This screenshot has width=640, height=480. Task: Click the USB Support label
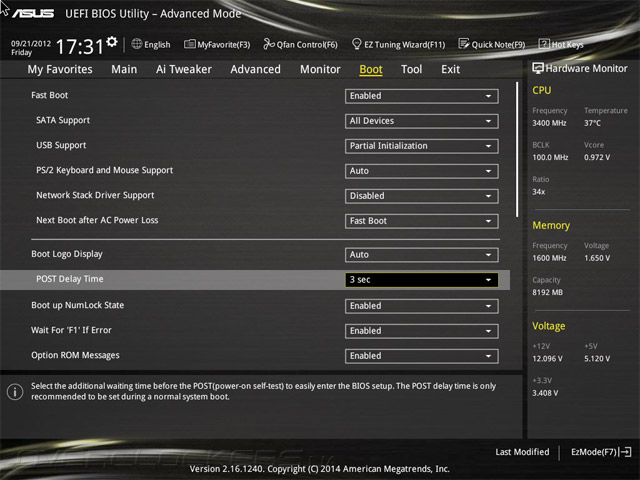(61, 145)
